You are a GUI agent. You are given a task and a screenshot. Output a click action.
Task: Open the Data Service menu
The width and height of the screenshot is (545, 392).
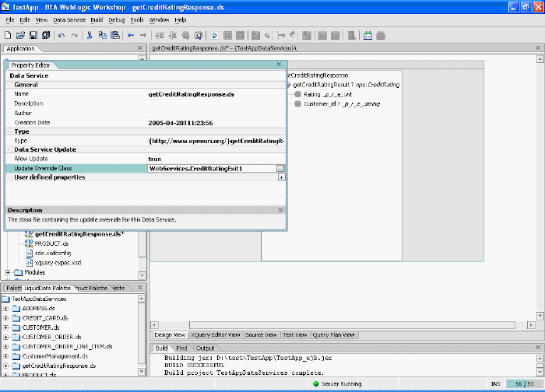click(x=69, y=19)
